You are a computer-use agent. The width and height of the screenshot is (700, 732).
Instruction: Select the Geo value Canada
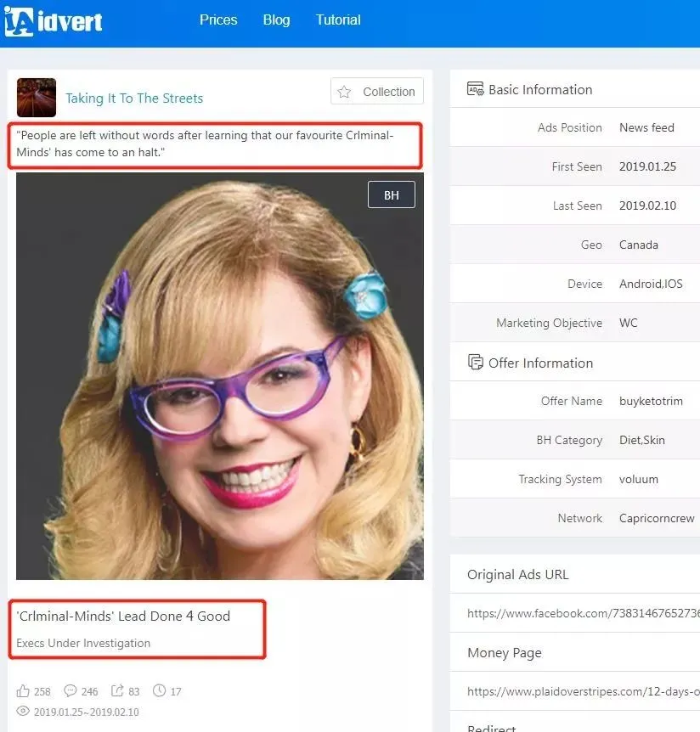(638, 245)
